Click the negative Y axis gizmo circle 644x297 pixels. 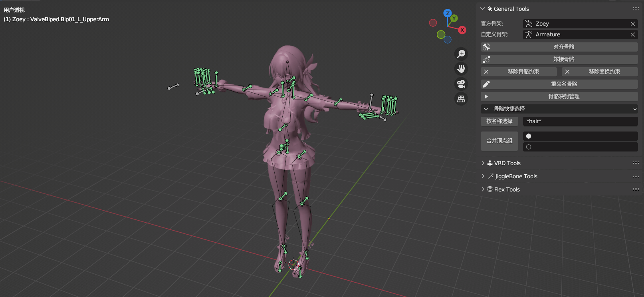click(x=441, y=35)
